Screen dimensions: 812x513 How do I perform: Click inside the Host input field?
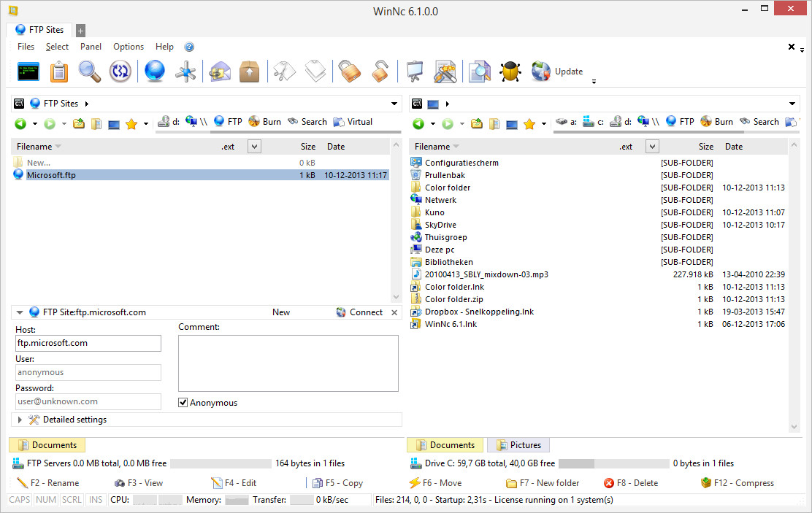(88, 343)
